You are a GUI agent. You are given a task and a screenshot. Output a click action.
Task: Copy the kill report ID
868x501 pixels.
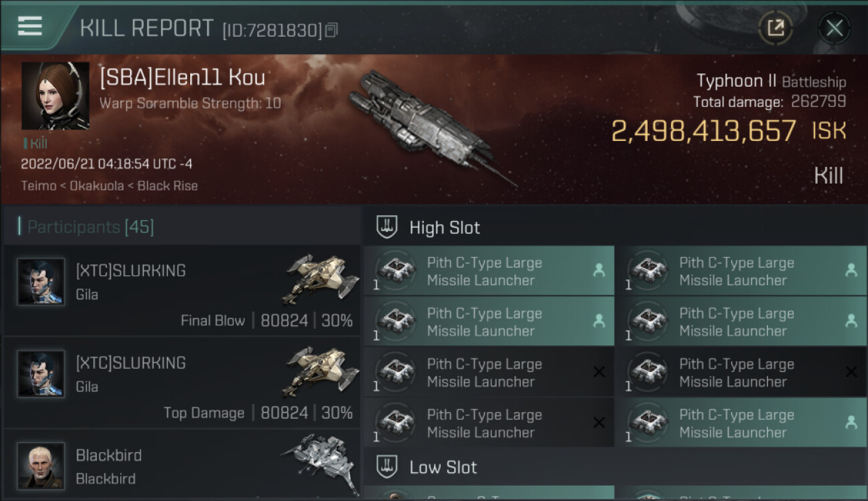332,30
